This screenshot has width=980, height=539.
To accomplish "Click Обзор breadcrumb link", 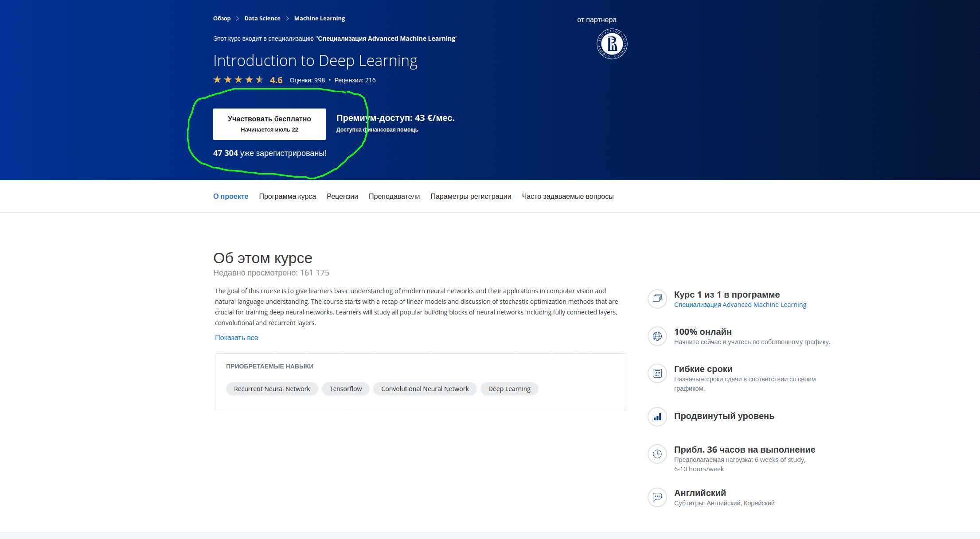I will [x=222, y=18].
